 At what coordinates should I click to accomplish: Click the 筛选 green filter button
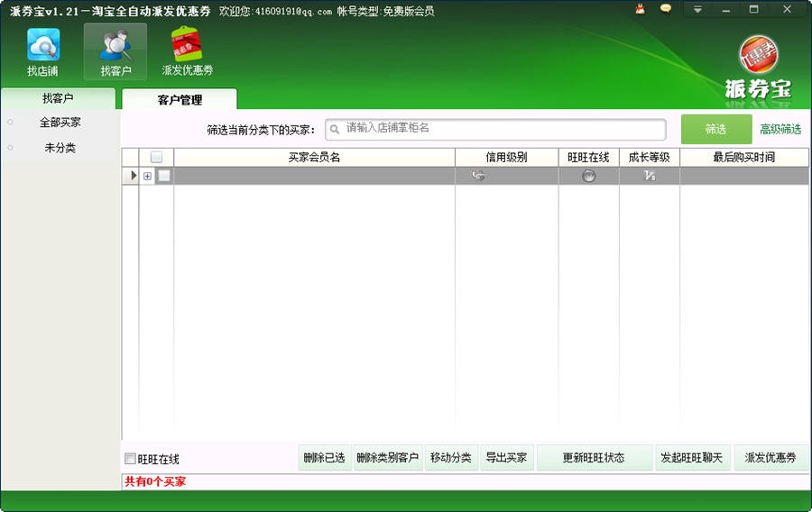(716, 129)
